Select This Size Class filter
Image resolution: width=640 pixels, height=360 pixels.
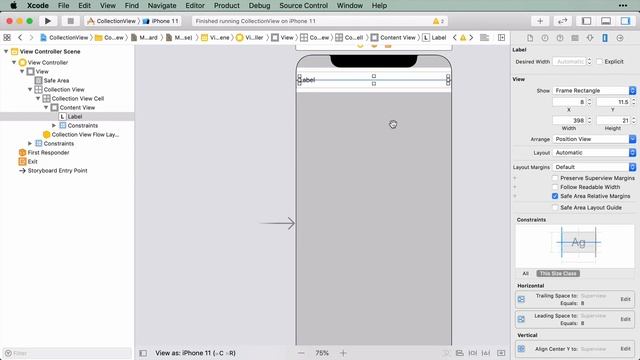coord(558,273)
